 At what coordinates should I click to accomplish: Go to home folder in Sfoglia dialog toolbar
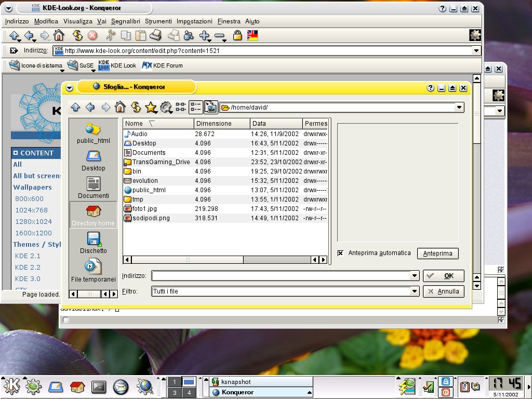click(120, 107)
